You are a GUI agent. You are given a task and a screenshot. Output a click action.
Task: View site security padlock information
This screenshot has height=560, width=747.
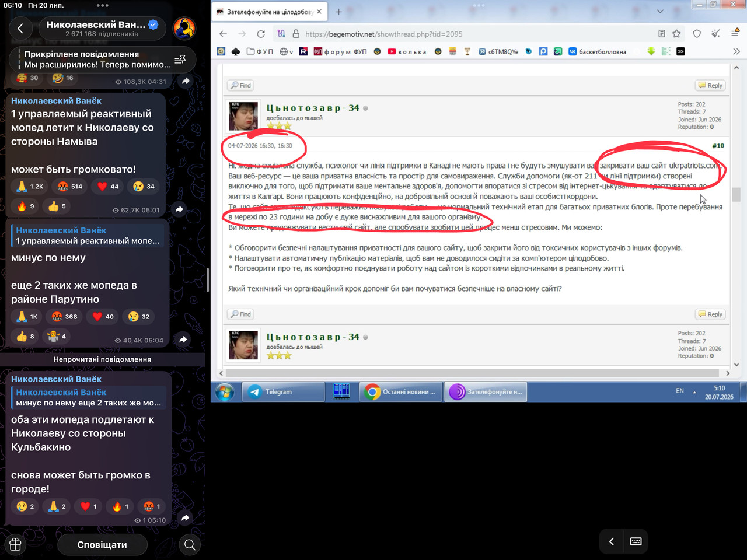(296, 34)
